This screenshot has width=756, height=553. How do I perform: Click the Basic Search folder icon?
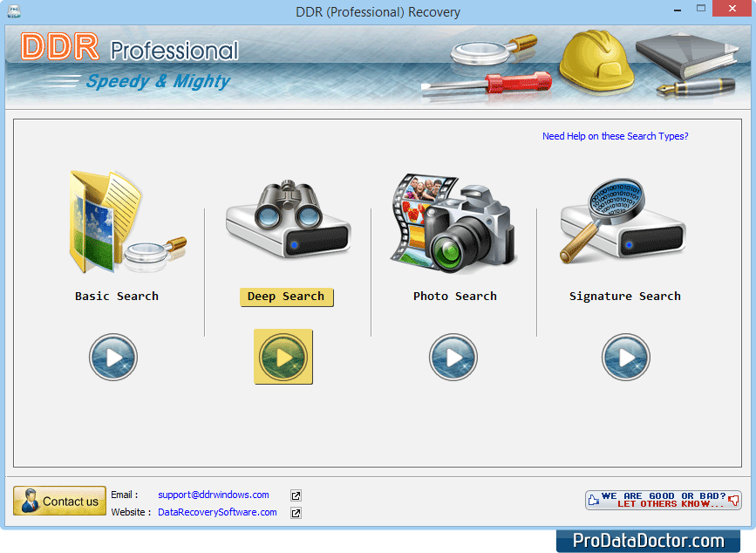(x=127, y=222)
